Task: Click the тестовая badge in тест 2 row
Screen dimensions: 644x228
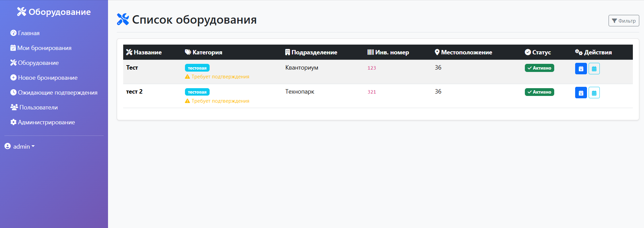Action: tap(197, 92)
